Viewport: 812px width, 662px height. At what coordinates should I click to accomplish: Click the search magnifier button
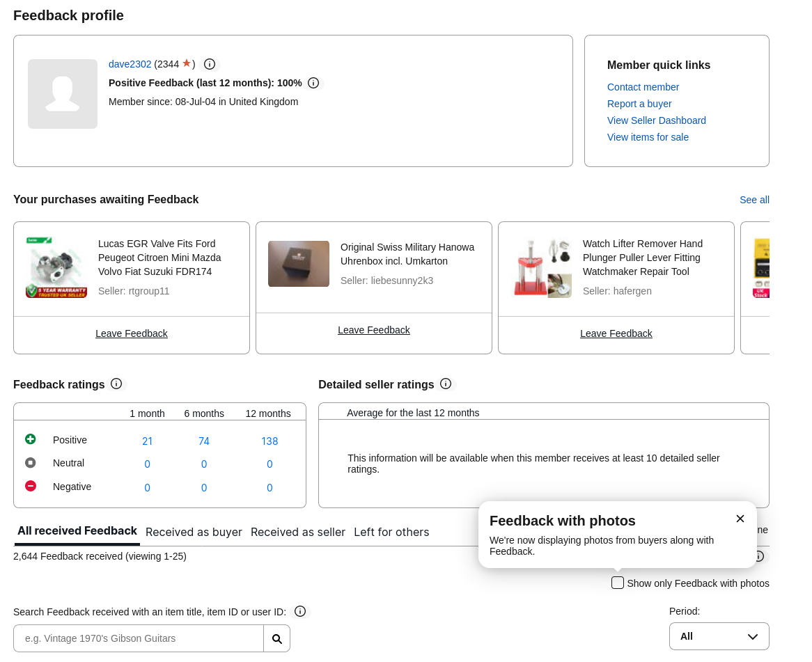pyautogui.click(x=277, y=639)
